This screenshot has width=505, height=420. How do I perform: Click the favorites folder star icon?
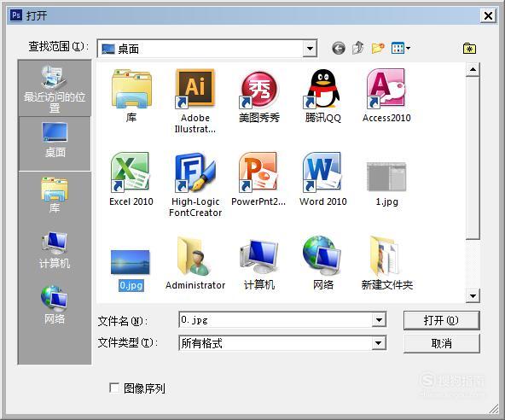(469, 49)
